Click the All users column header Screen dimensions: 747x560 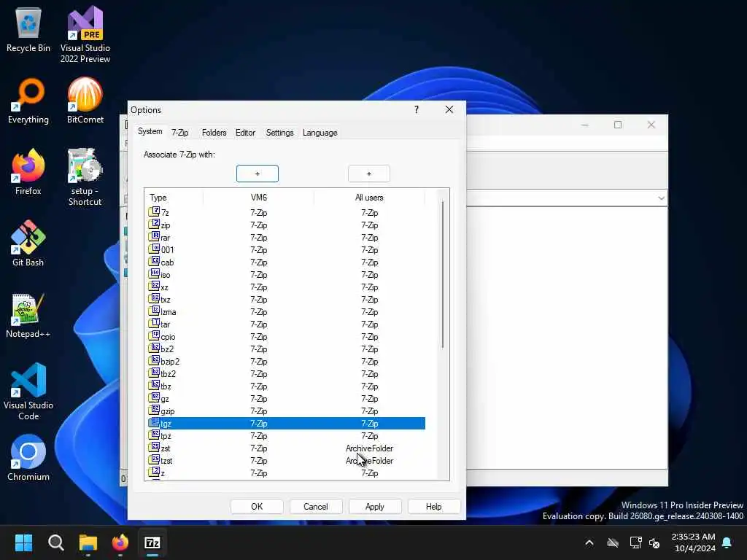tap(369, 197)
